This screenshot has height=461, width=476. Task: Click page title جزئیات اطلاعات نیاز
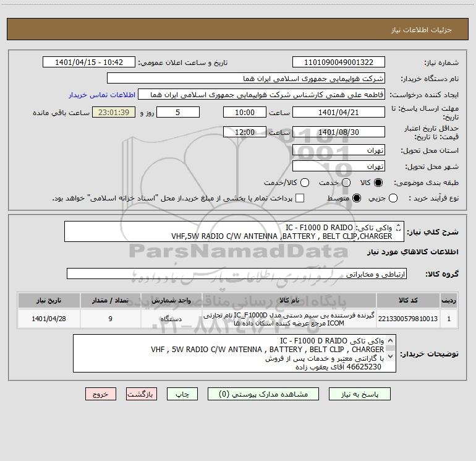[x=422, y=30]
